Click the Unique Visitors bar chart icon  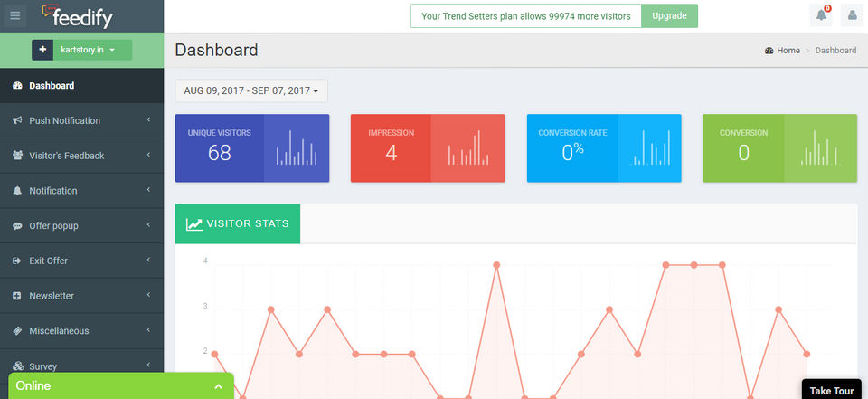[x=297, y=148]
